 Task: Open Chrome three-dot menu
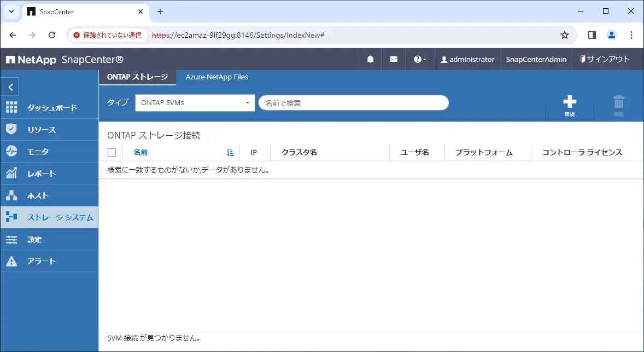(631, 35)
